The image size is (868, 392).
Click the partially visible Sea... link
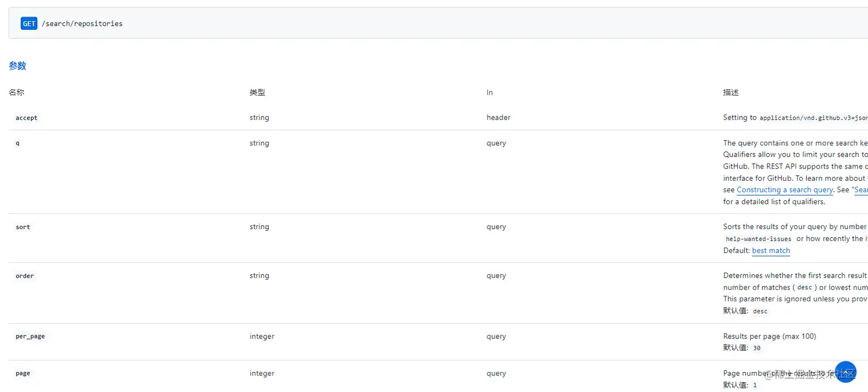pyautogui.click(x=862, y=189)
